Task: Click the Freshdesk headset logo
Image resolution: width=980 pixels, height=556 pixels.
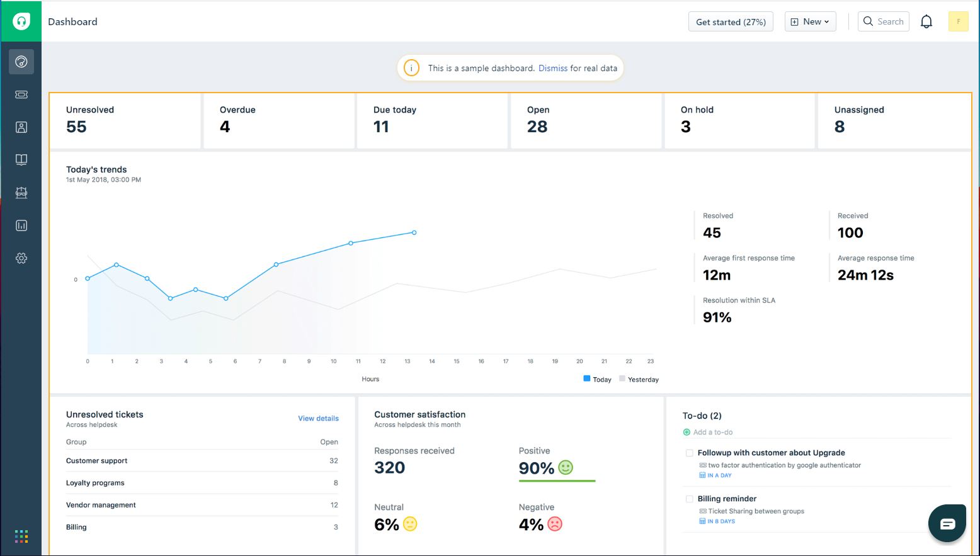Action: [21, 21]
